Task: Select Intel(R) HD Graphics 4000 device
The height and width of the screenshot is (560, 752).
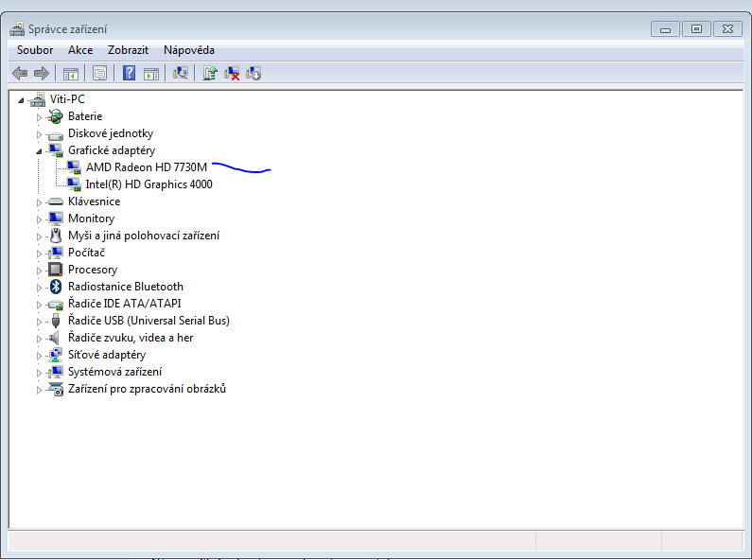Action: point(149,184)
